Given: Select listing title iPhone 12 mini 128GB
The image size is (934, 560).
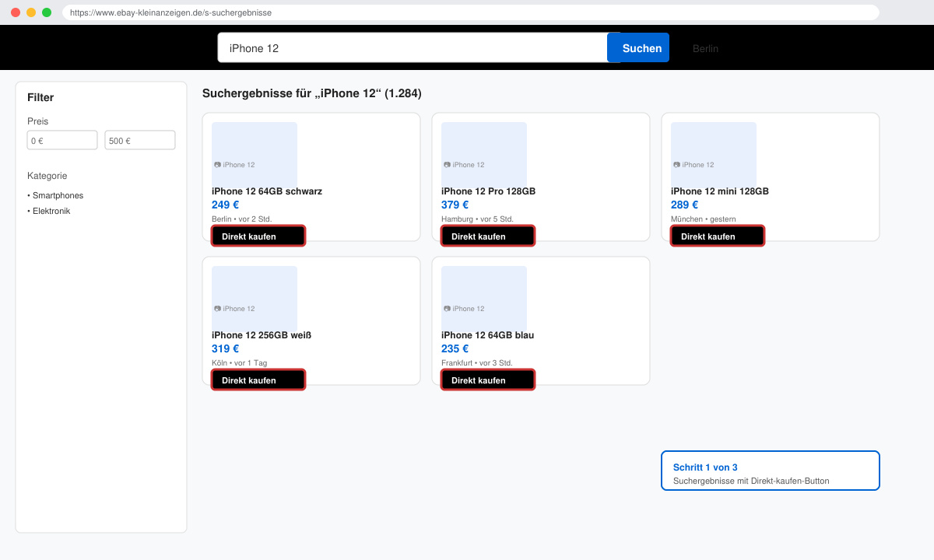Looking at the screenshot, I should click(720, 191).
